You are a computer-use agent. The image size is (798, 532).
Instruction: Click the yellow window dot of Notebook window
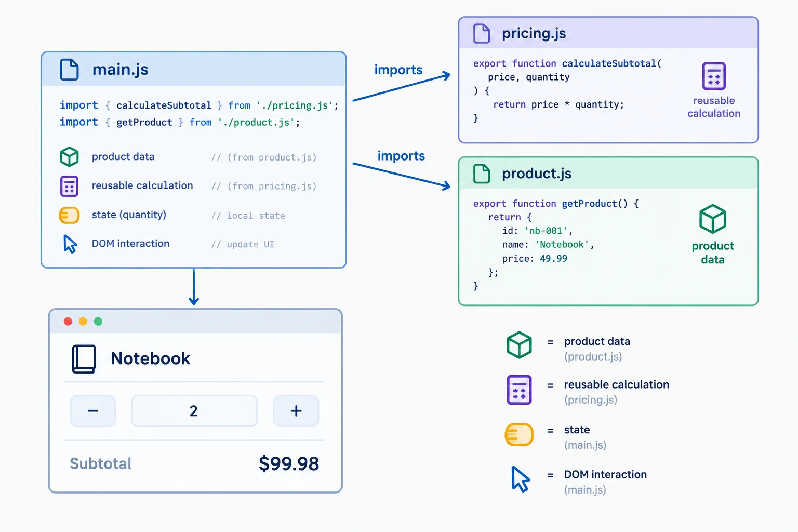coord(83,322)
